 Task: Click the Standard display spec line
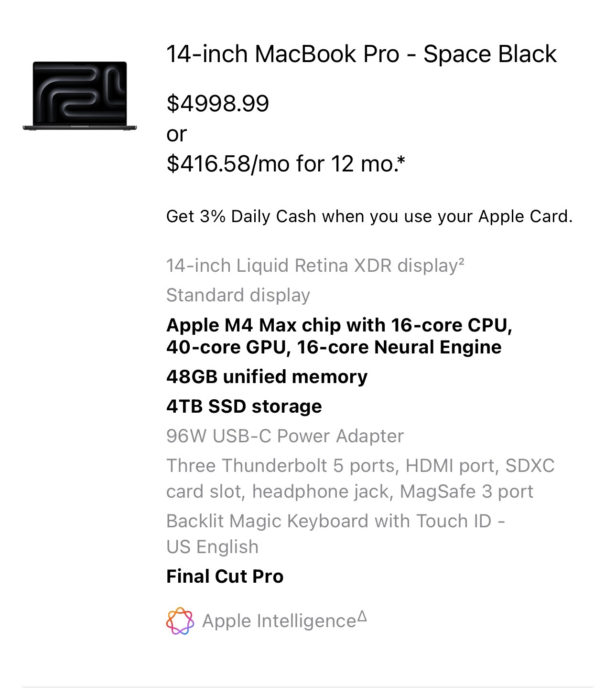click(238, 295)
